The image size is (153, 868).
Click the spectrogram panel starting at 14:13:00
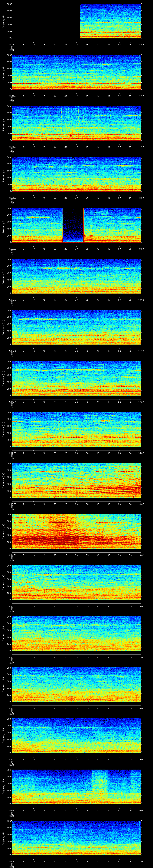coord(77,480)
